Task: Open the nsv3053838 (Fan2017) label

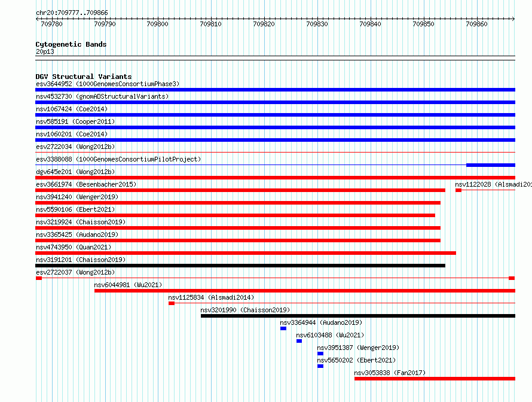Action: click(390, 373)
